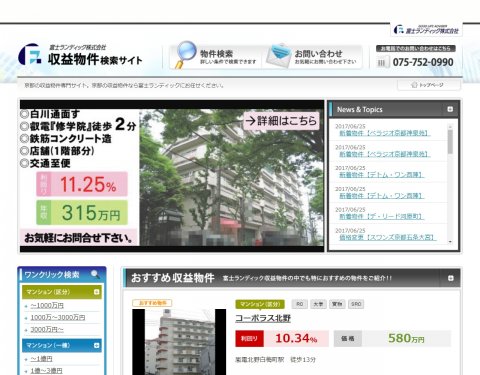Select the 1000万~3000万円 price filter
The height and width of the screenshot is (375, 480).
coord(58,317)
